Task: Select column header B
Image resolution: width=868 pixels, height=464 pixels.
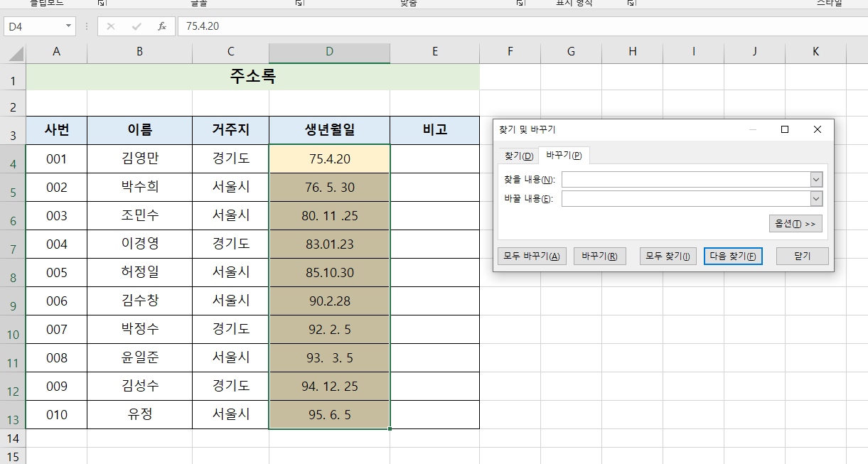Action: (139, 51)
